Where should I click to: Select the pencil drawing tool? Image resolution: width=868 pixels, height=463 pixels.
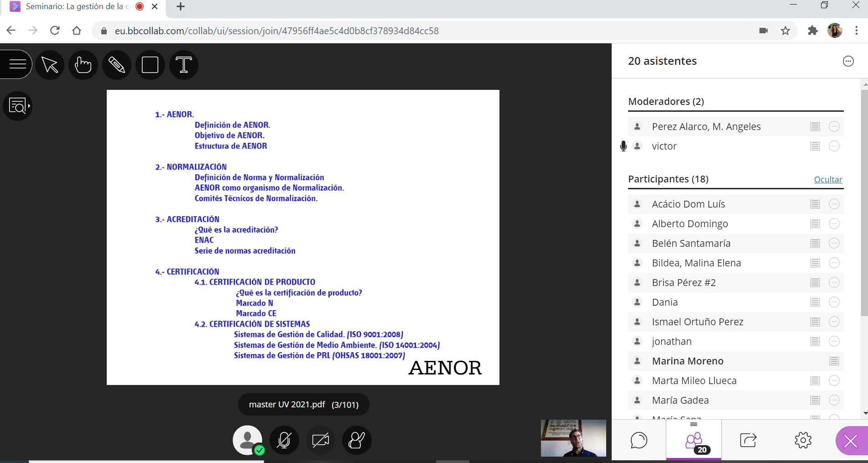117,65
